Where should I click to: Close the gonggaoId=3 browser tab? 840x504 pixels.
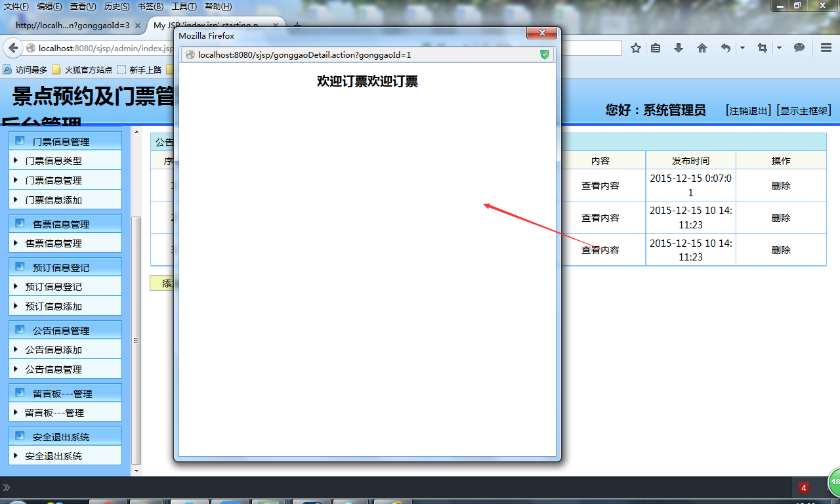coord(138,26)
